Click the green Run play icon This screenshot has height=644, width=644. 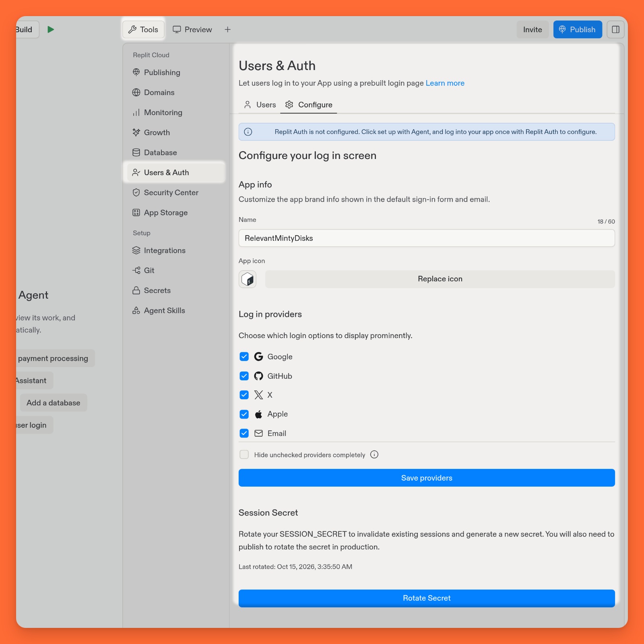point(51,29)
